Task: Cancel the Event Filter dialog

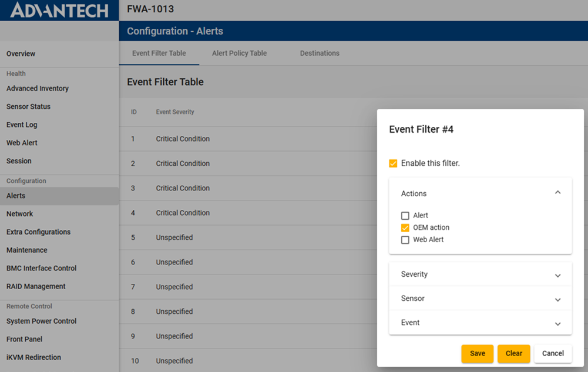Action: click(x=553, y=353)
